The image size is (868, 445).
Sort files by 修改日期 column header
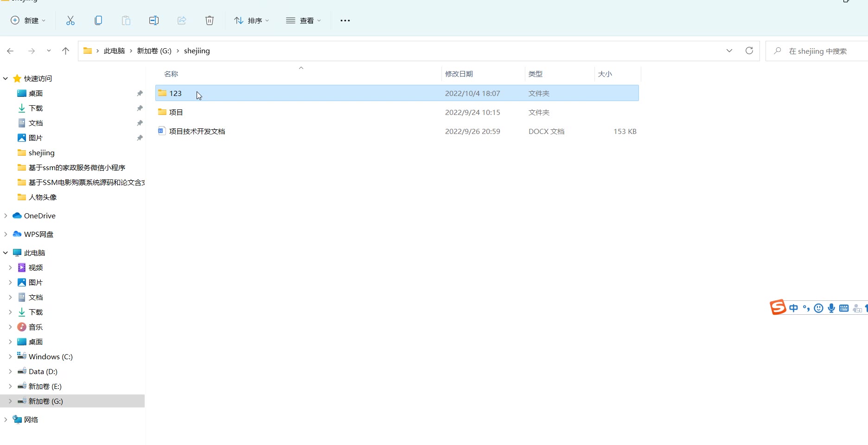pos(459,74)
